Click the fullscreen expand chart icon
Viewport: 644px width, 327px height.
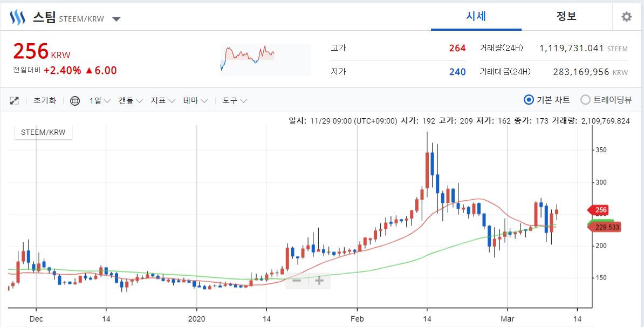(x=15, y=101)
